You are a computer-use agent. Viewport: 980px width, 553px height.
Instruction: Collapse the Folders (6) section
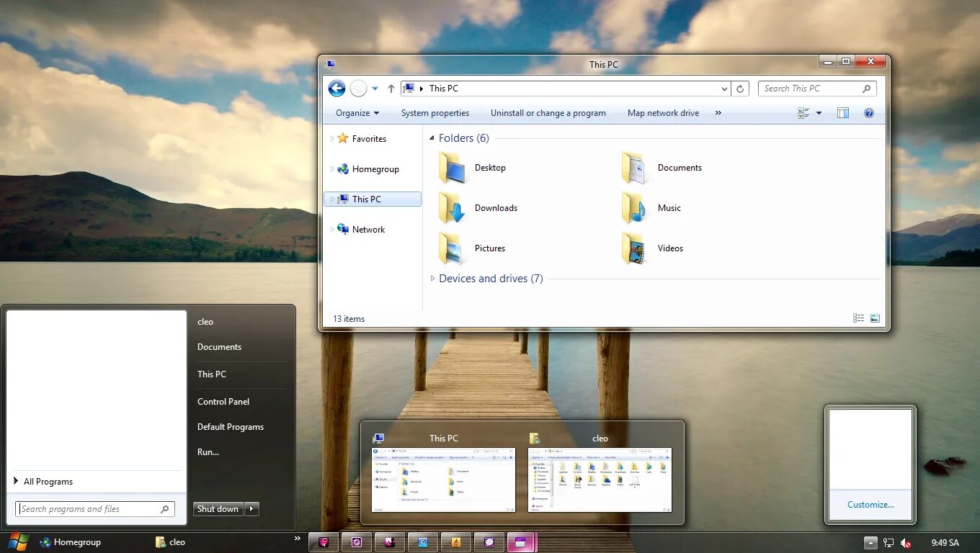pos(431,138)
